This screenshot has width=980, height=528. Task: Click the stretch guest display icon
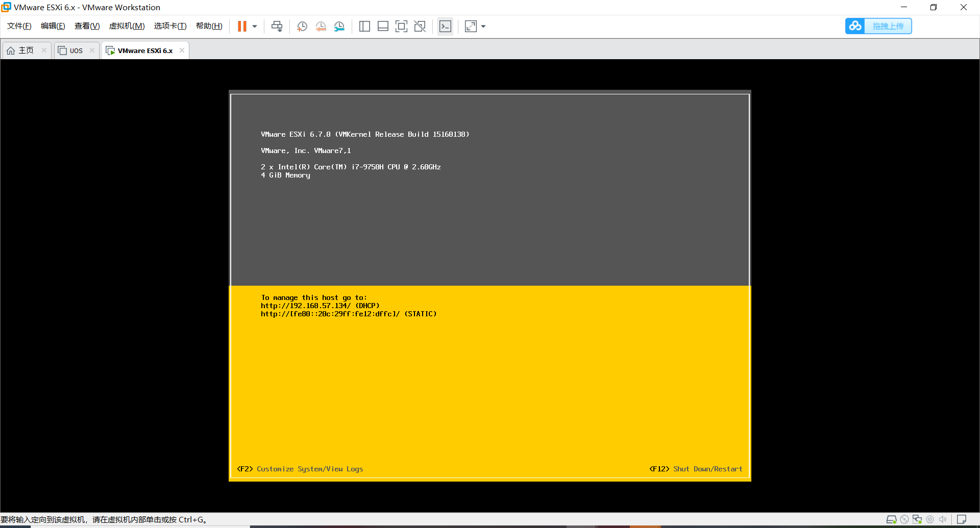[471, 26]
